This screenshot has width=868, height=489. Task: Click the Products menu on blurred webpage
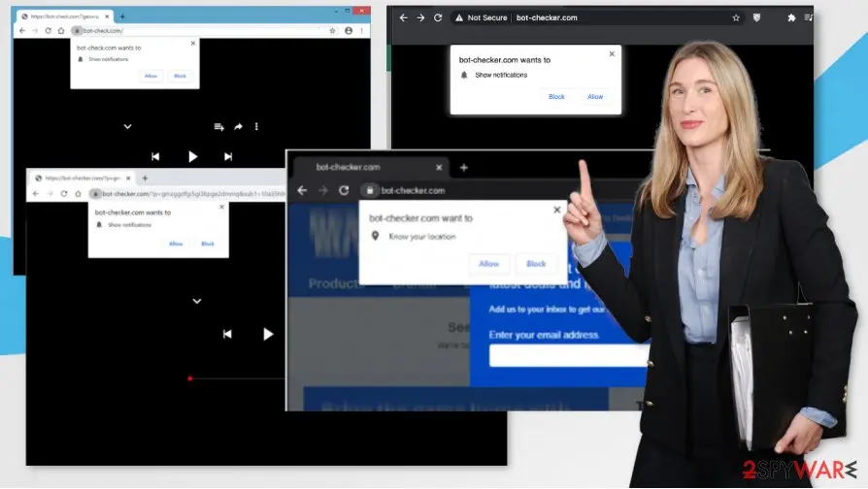pos(336,283)
